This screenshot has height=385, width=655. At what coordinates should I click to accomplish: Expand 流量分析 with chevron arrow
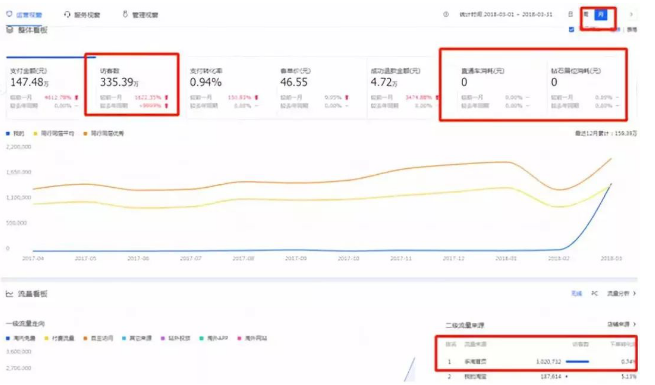(621, 294)
